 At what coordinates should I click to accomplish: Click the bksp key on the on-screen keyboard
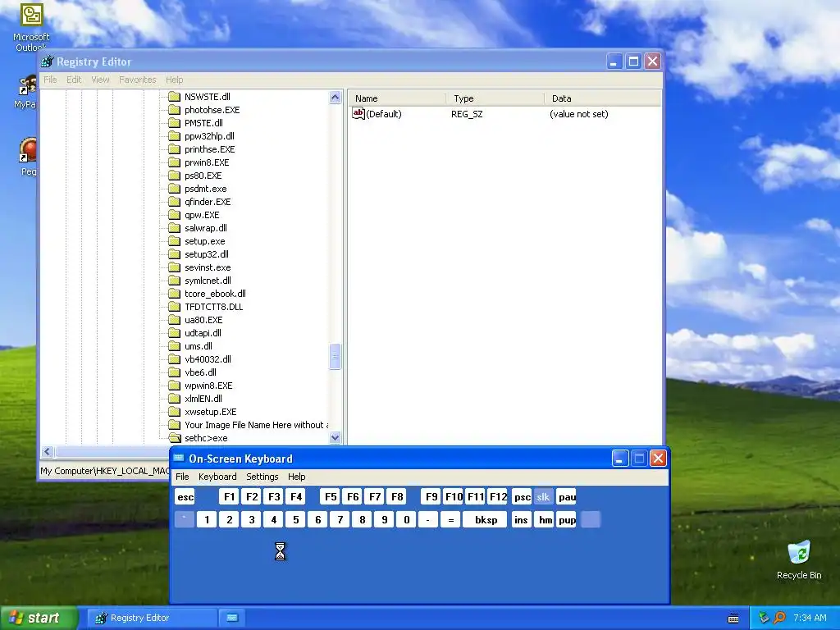point(485,519)
